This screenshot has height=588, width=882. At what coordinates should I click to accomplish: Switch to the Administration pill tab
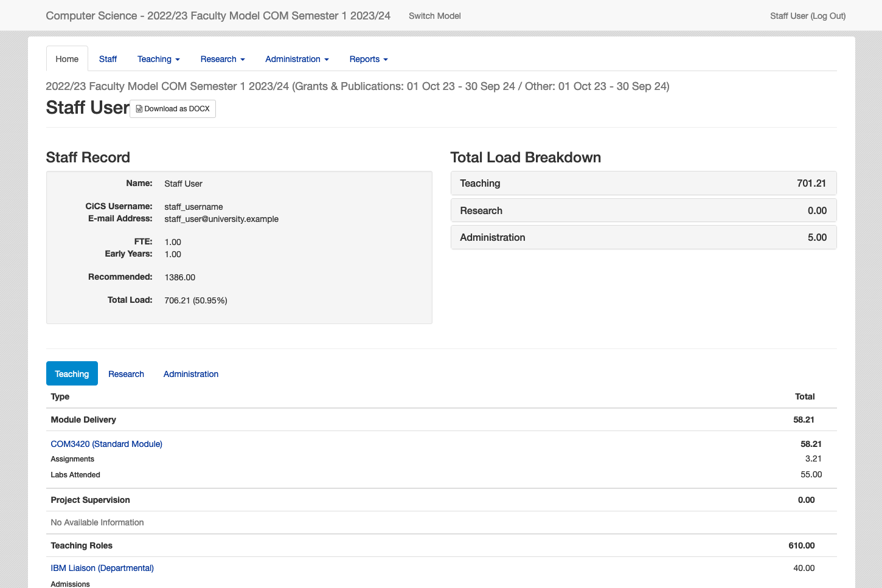[x=191, y=374]
